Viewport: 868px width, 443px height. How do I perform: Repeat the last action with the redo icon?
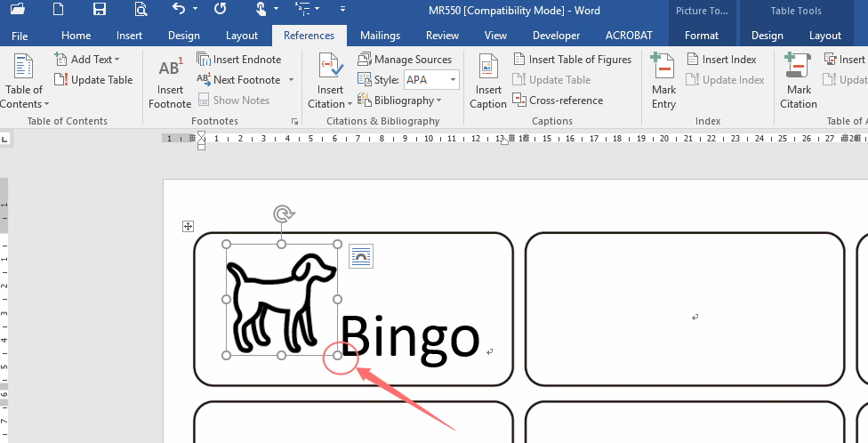coord(220,8)
